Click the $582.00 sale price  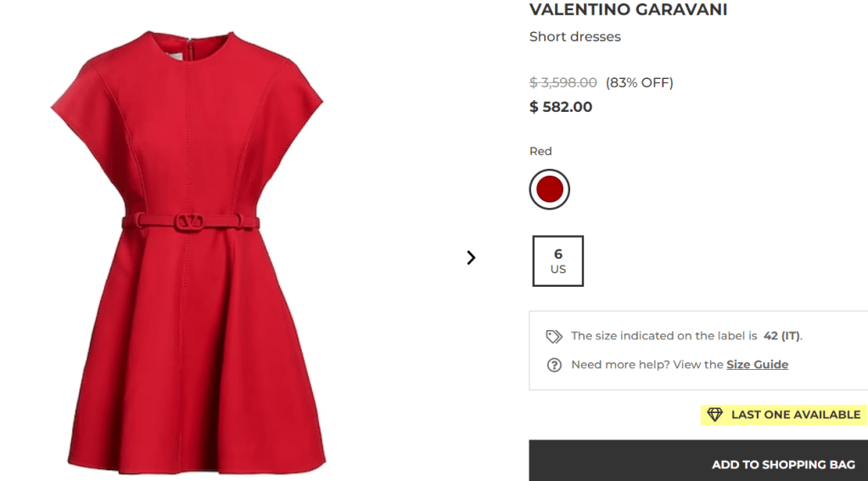561,107
